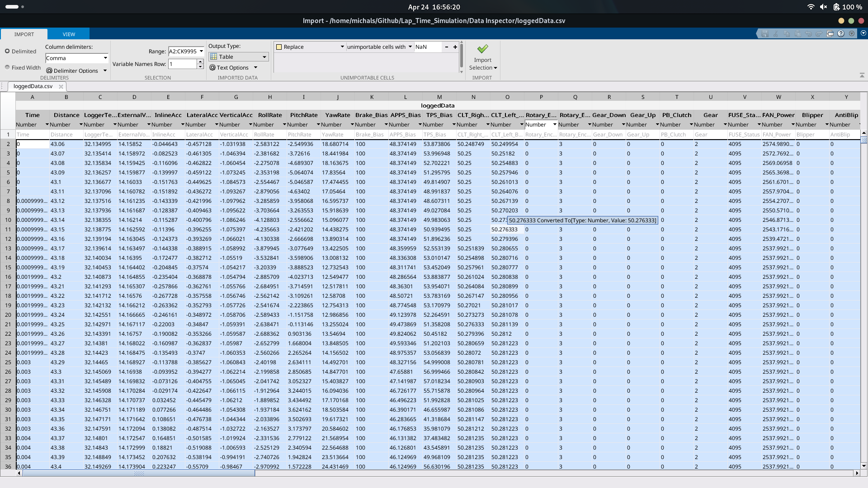Screen dimensions: 868x488
Task: Expand the Output Type Table dropdown
Action: point(264,57)
